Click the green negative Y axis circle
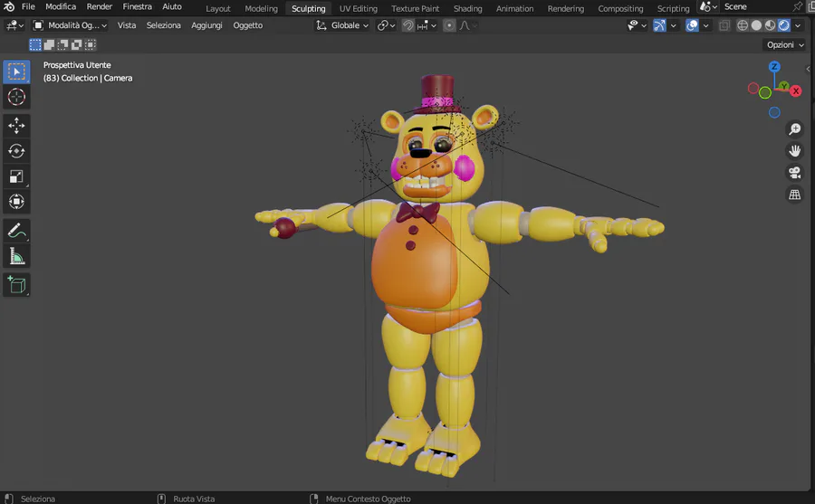Image resolution: width=815 pixels, height=504 pixels. click(x=765, y=93)
